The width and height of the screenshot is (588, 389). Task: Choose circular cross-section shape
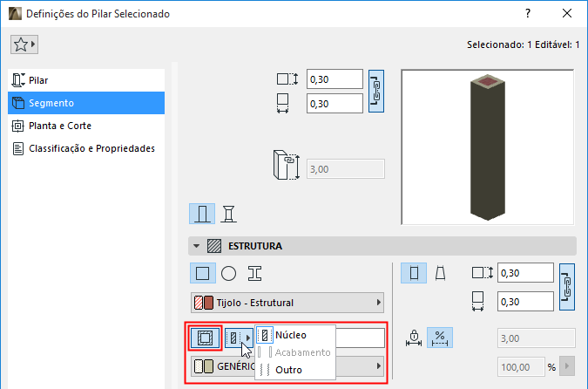click(x=228, y=273)
